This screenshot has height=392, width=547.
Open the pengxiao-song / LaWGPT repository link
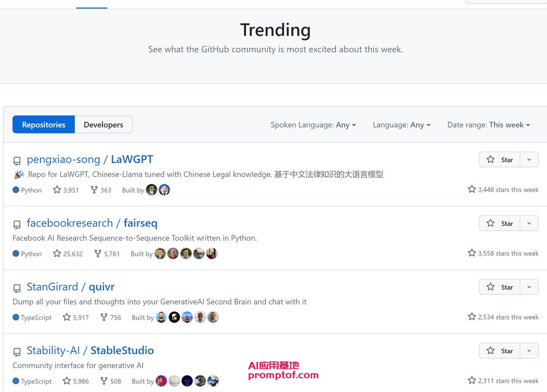click(x=90, y=160)
